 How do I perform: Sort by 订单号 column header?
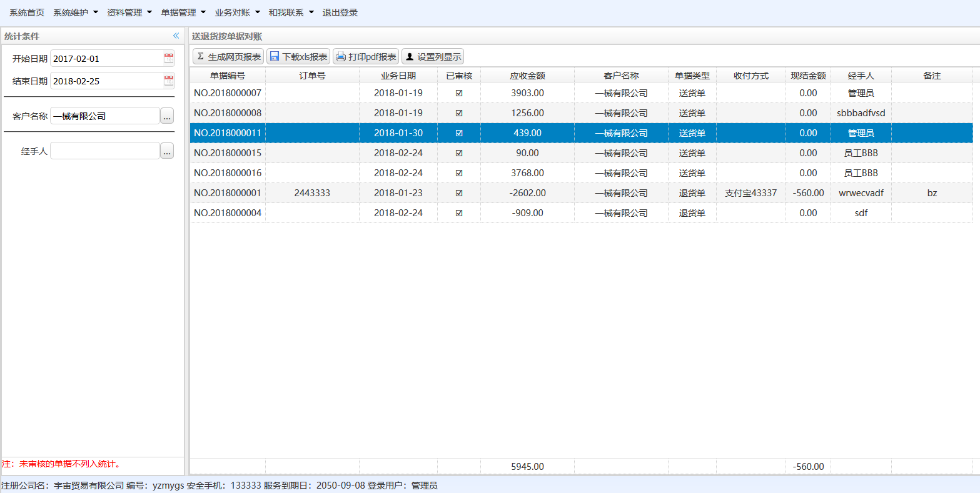pyautogui.click(x=312, y=75)
